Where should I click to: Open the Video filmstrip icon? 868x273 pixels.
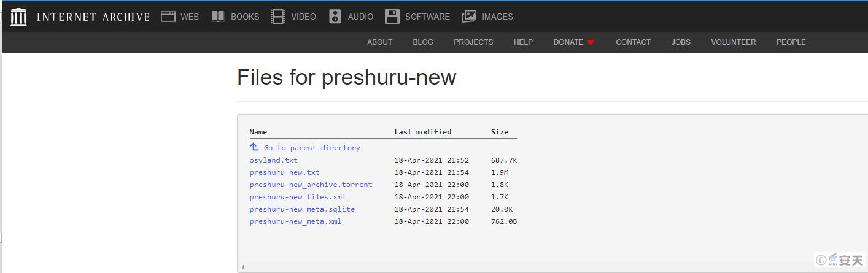click(x=278, y=17)
